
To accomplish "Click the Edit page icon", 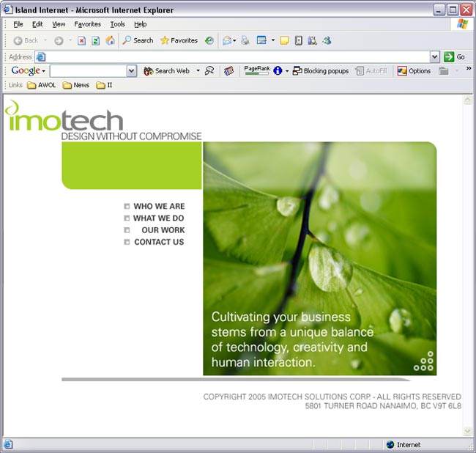I will coord(261,40).
